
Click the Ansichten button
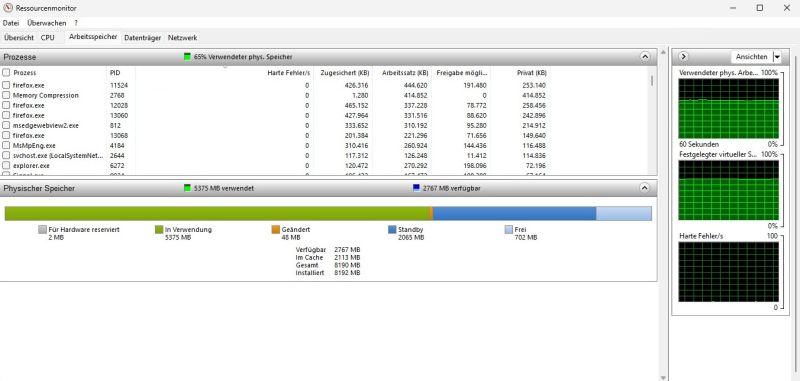pos(752,57)
